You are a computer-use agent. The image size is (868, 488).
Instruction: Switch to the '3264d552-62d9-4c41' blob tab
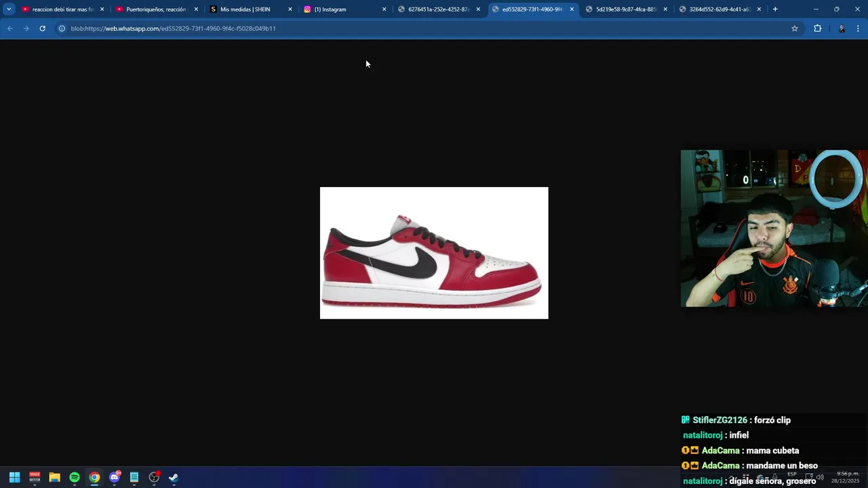719,9
